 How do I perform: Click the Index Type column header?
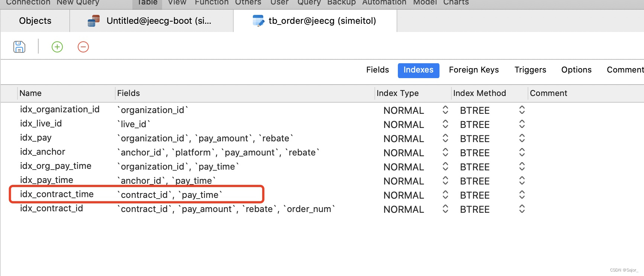pyautogui.click(x=413, y=93)
